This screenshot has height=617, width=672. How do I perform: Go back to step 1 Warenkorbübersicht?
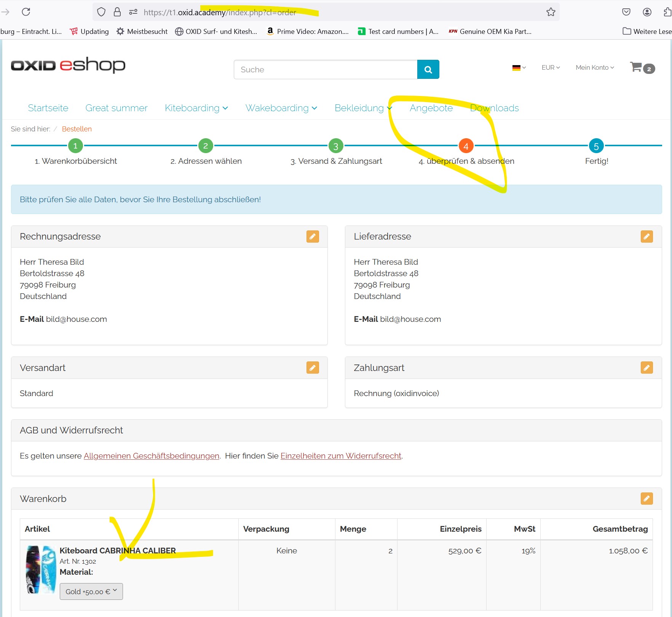tap(75, 146)
